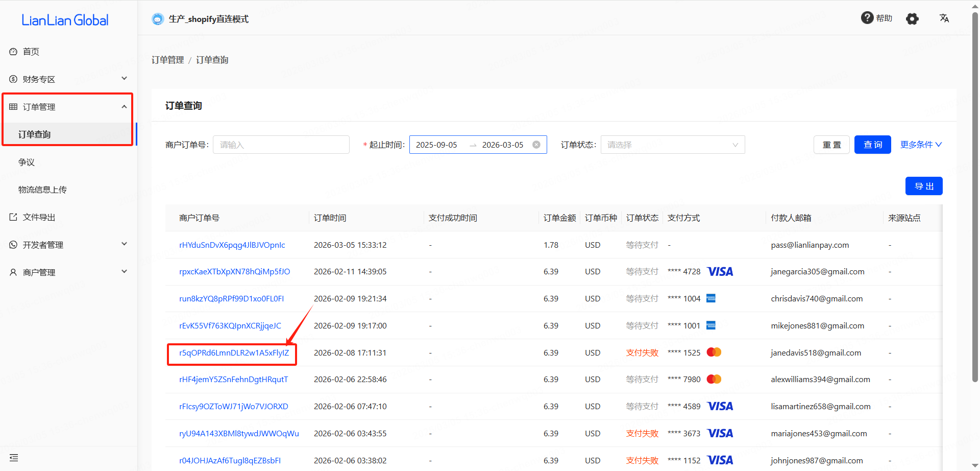Viewport: 980px width, 471px height.
Task: Clear the date range with the X icon
Action: point(536,145)
